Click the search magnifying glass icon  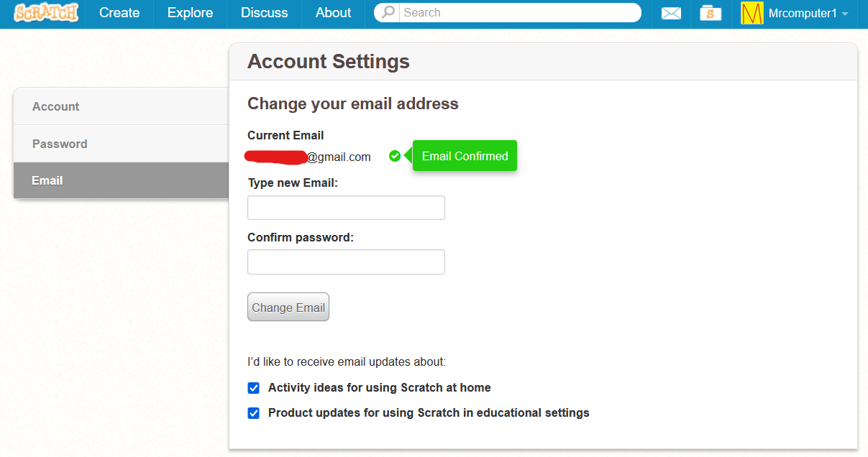[388, 13]
